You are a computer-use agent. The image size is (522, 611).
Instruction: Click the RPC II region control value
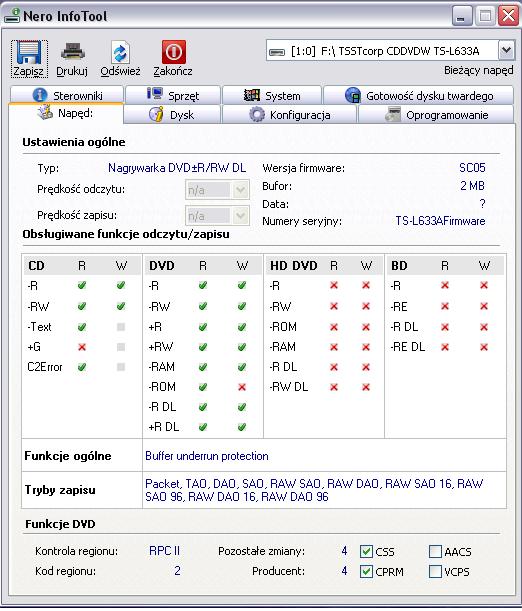click(164, 551)
